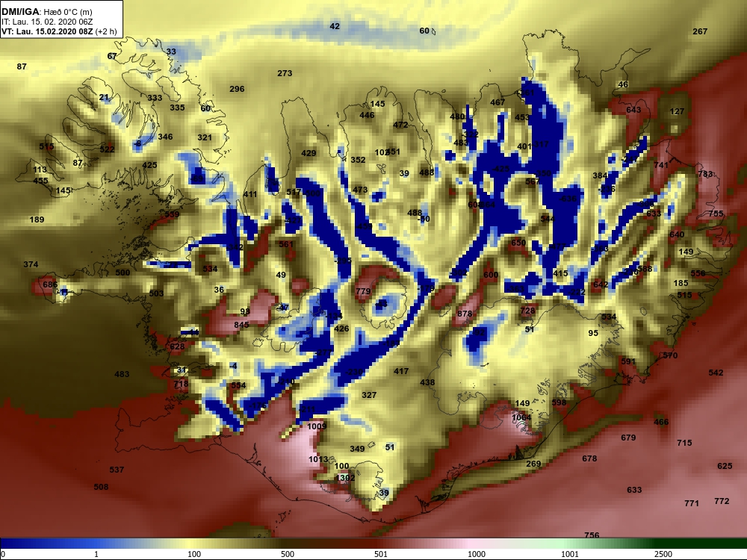This screenshot has height=560, width=747.
Task: Click the dark green section near 2500 on scale
Action: [667, 544]
